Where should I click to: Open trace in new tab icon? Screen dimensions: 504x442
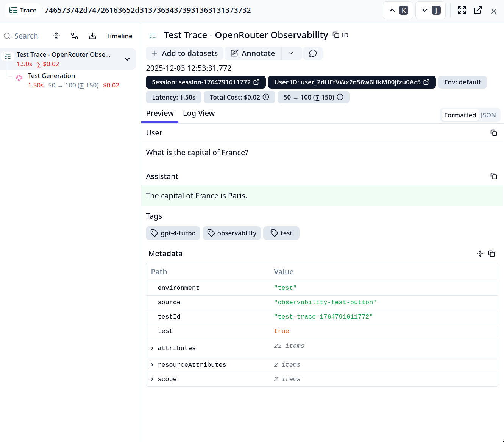(x=478, y=11)
